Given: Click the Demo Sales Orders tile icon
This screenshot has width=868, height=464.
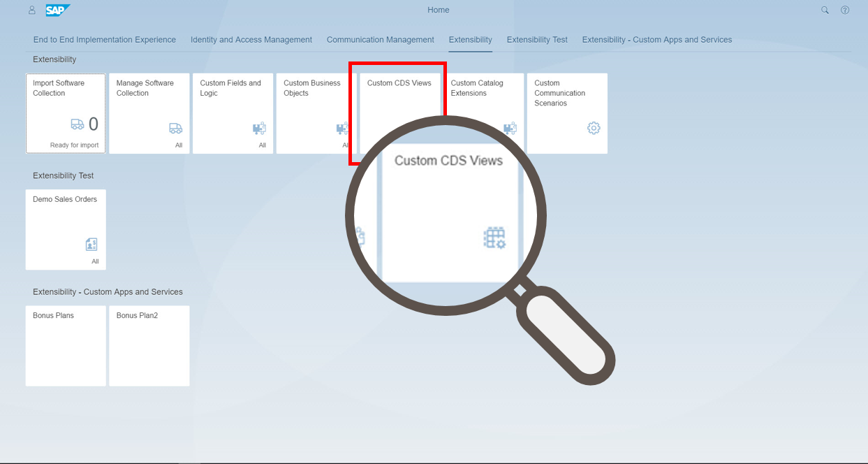Looking at the screenshot, I should 91,245.
